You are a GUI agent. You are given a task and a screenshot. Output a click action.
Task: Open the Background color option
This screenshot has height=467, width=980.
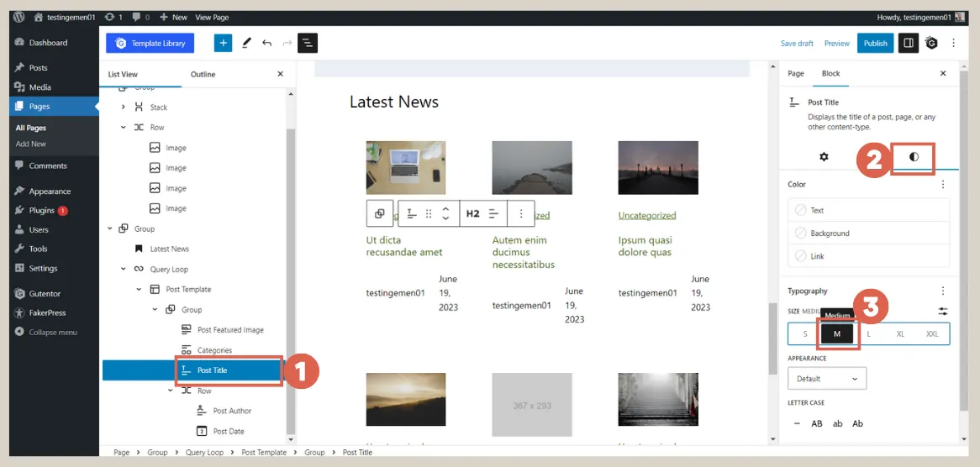(869, 233)
